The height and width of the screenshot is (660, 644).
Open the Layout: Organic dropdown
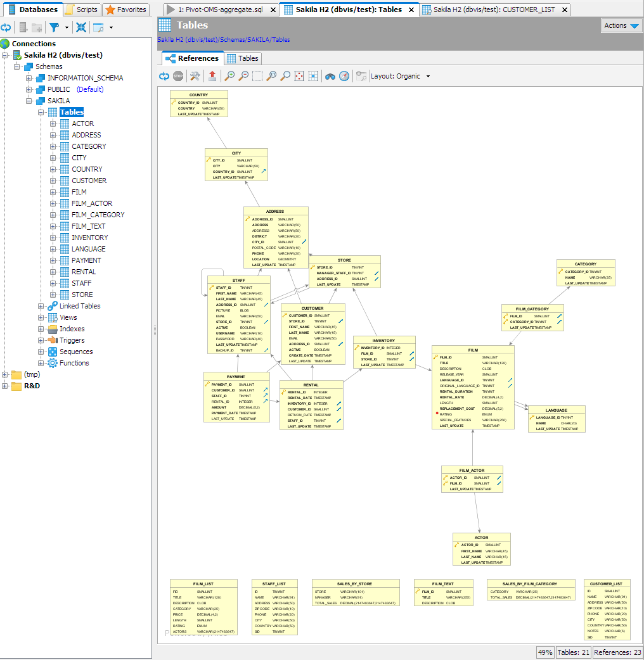point(400,76)
